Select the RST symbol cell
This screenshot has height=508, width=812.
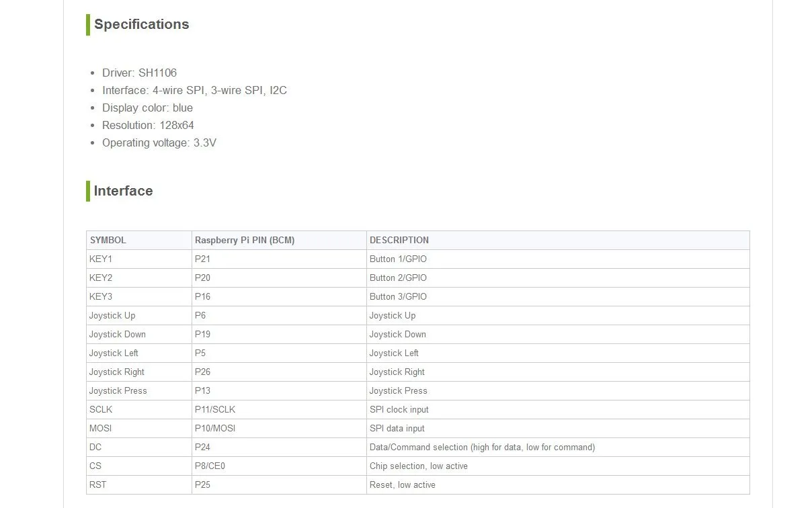(98, 484)
